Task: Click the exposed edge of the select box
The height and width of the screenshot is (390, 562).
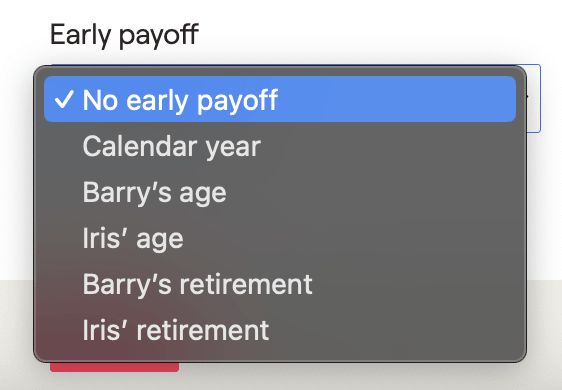Action: 534,99
